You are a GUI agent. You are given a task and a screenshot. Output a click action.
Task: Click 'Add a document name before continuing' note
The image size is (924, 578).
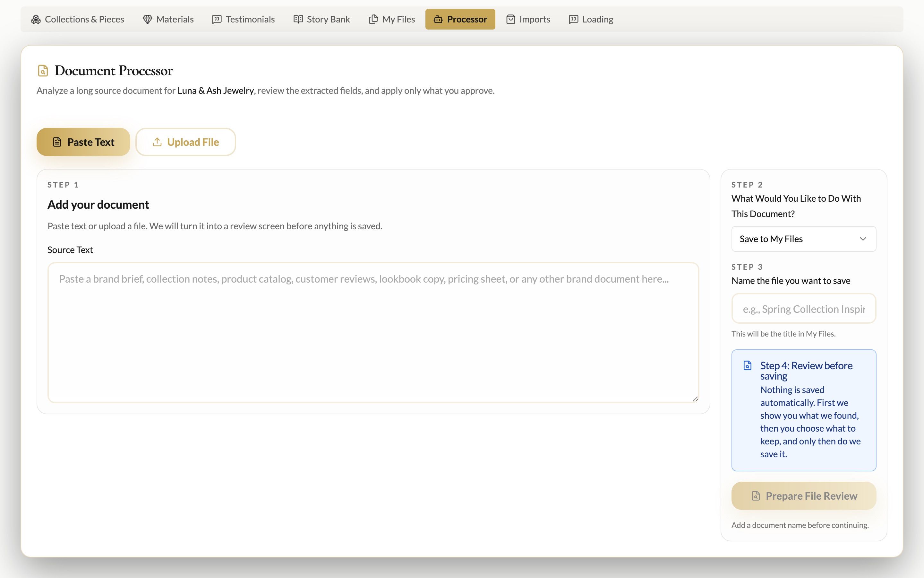(x=800, y=525)
